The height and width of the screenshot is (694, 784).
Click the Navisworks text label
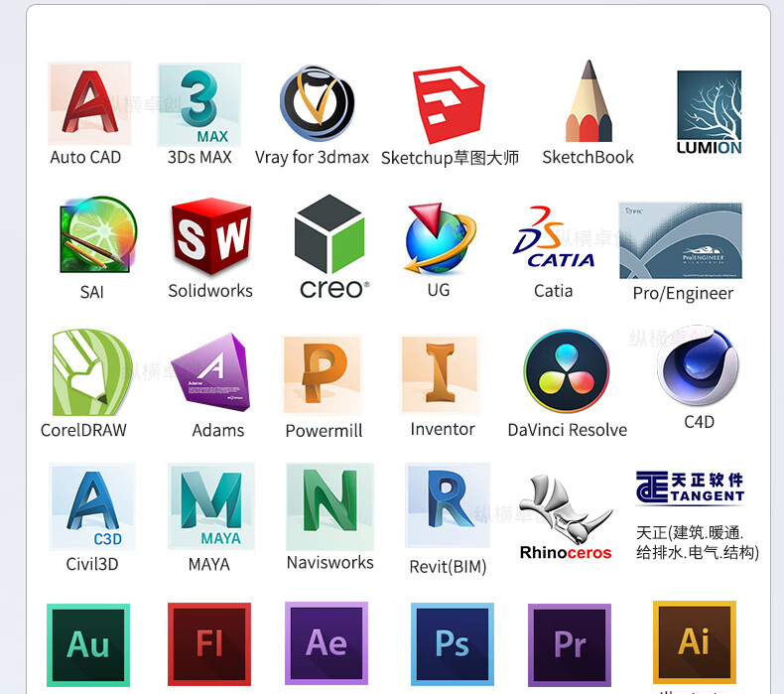pos(329,563)
